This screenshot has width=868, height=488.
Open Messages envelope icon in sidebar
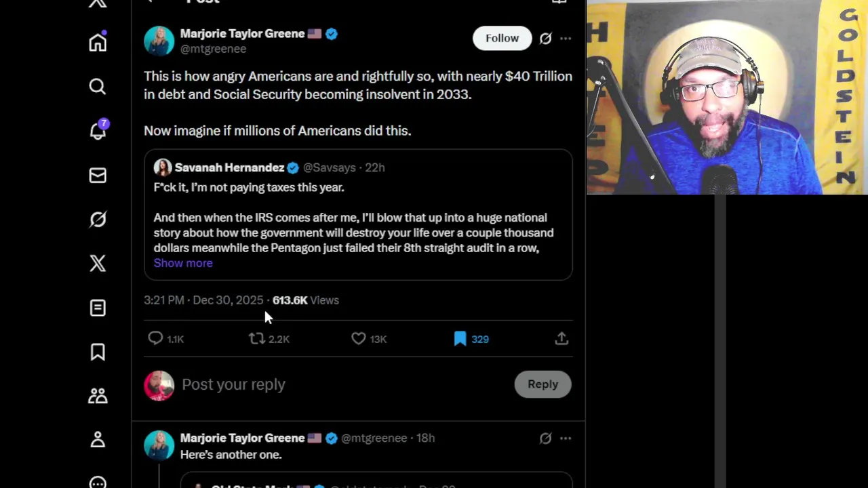98,176
